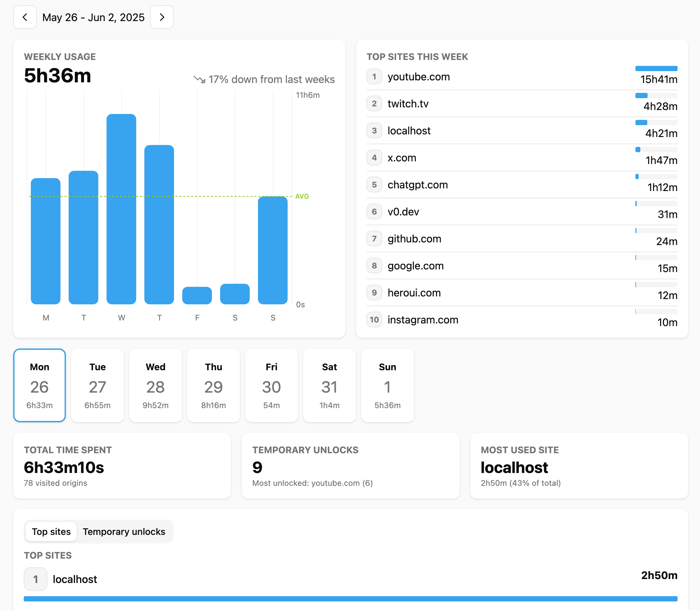
Task: Select the Fri 30 day card
Action: click(272, 385)
